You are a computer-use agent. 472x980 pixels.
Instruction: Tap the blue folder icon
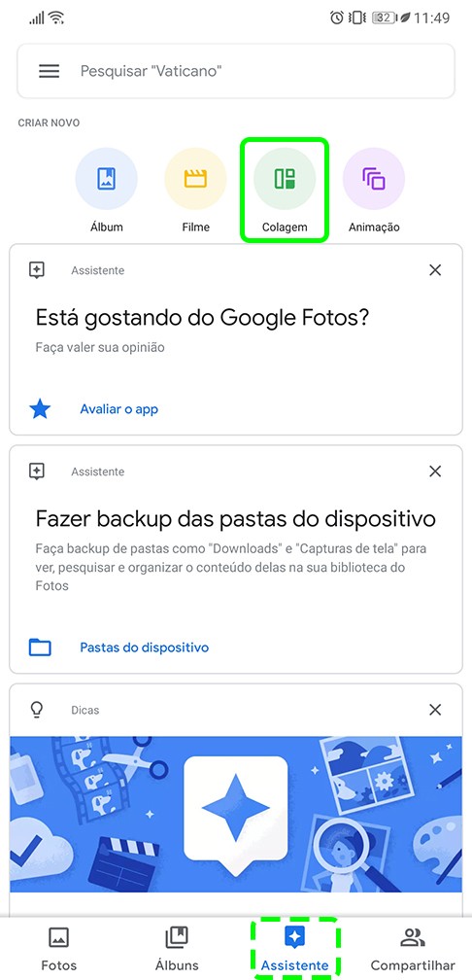tap(40, 647)
